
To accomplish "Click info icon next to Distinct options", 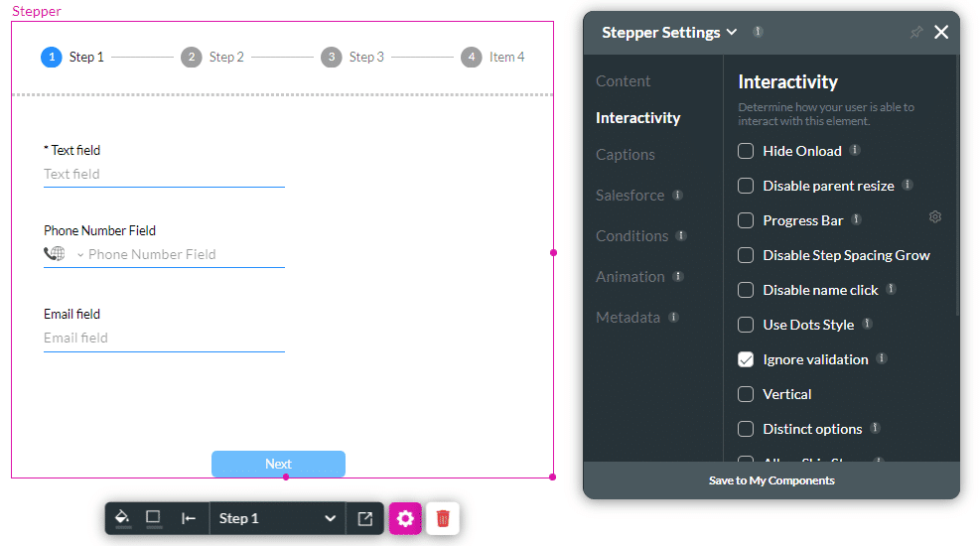I will pyautogui.click(x=875, y=428).
